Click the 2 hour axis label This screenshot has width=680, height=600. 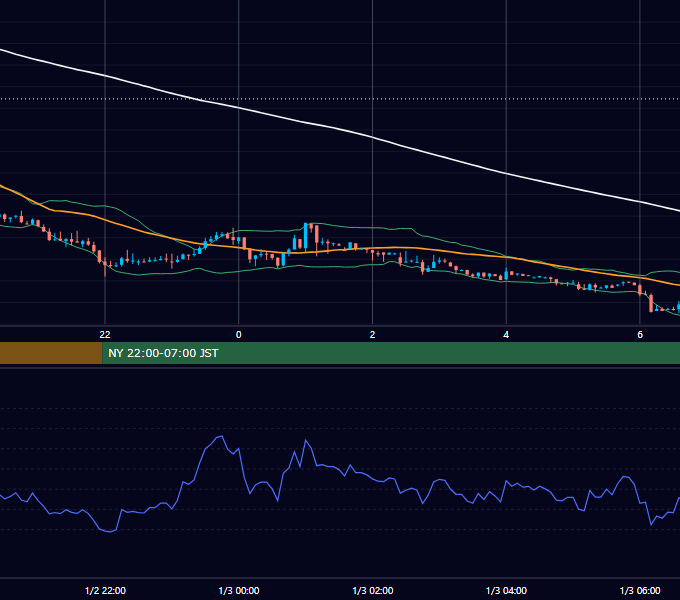pyautogui.click(x=373, y=335)
